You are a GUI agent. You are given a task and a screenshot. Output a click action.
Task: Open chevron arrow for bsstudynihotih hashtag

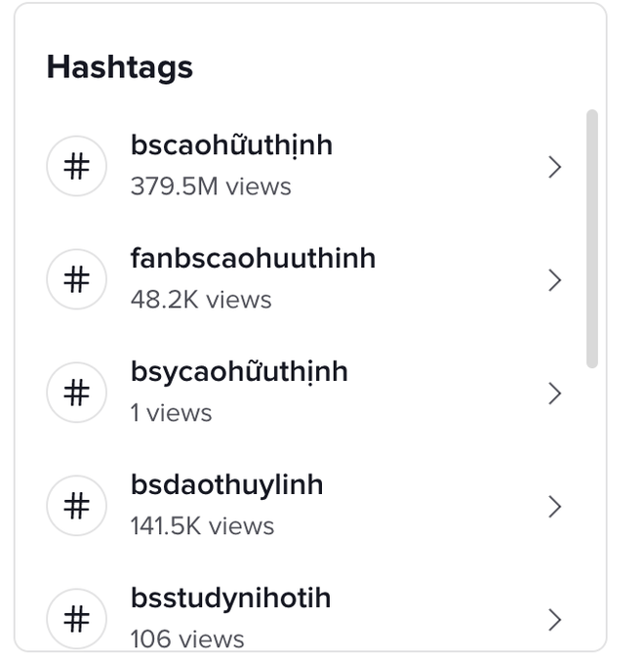(x=554, y=620)
